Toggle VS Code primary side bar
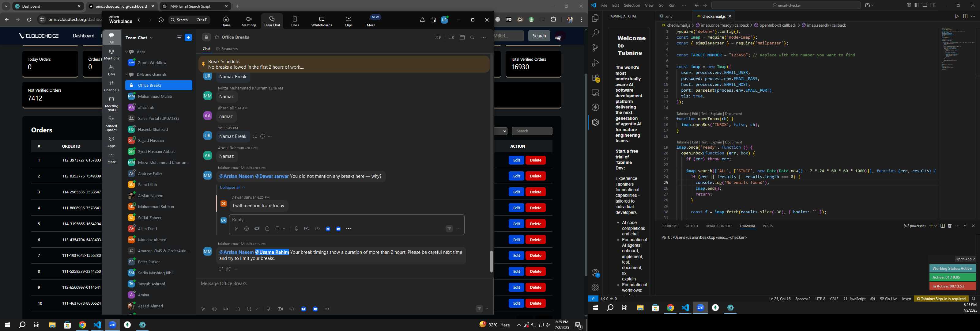 pos(917,5)
